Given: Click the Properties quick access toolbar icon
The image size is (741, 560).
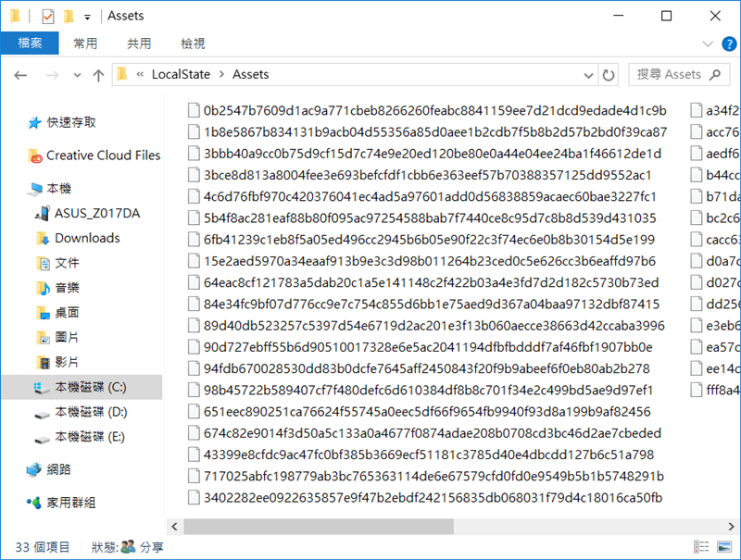Looking at the screenshot, I should click(48, 17).
